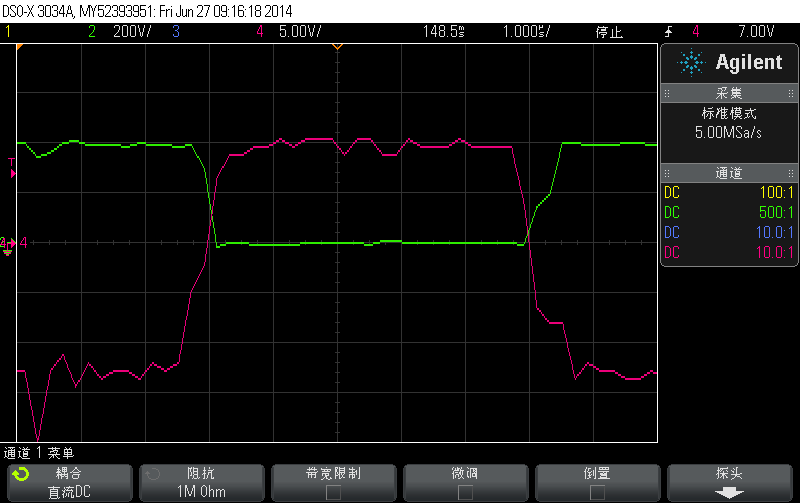Click the 通道 1 菜单 menu title

(39, 453)
